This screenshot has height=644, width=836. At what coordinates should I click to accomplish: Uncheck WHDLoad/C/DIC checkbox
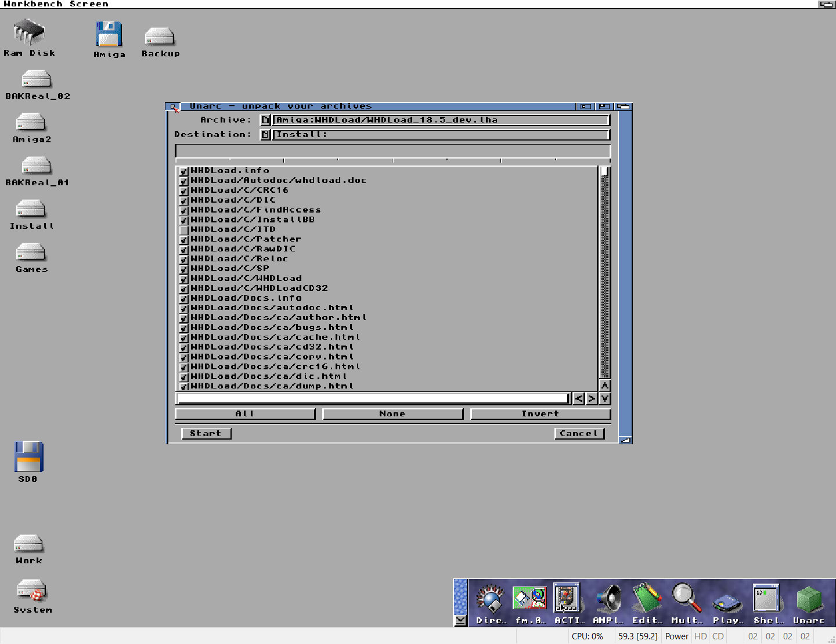(183, 201)
